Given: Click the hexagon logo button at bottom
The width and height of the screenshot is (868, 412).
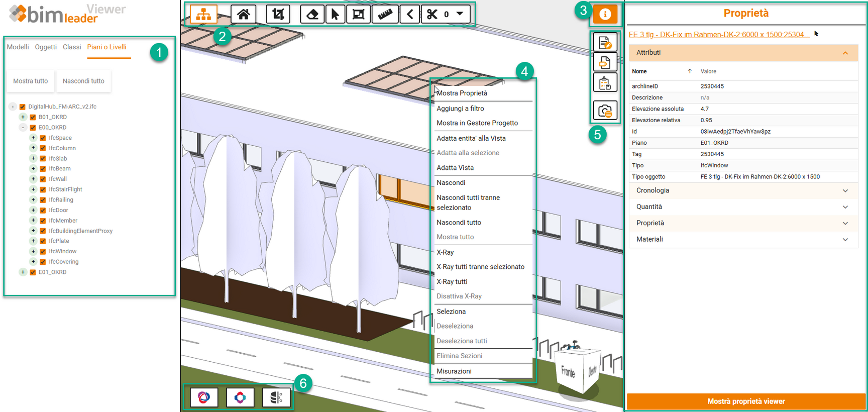Looking at the screenshot, I should click(x=240, y=397).
